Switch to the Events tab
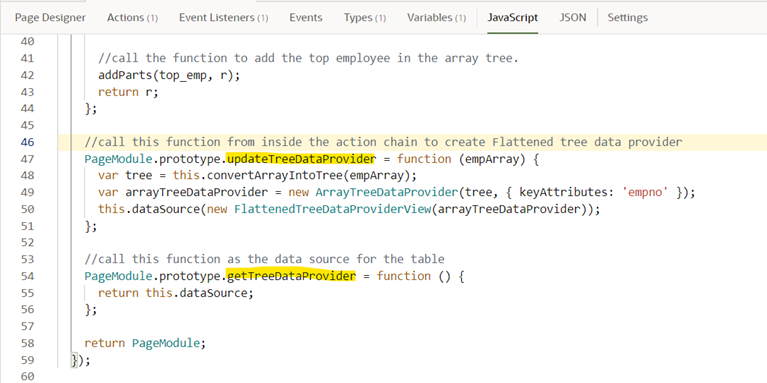The width and height of the screenshot is (767, 383). point(306,18)
